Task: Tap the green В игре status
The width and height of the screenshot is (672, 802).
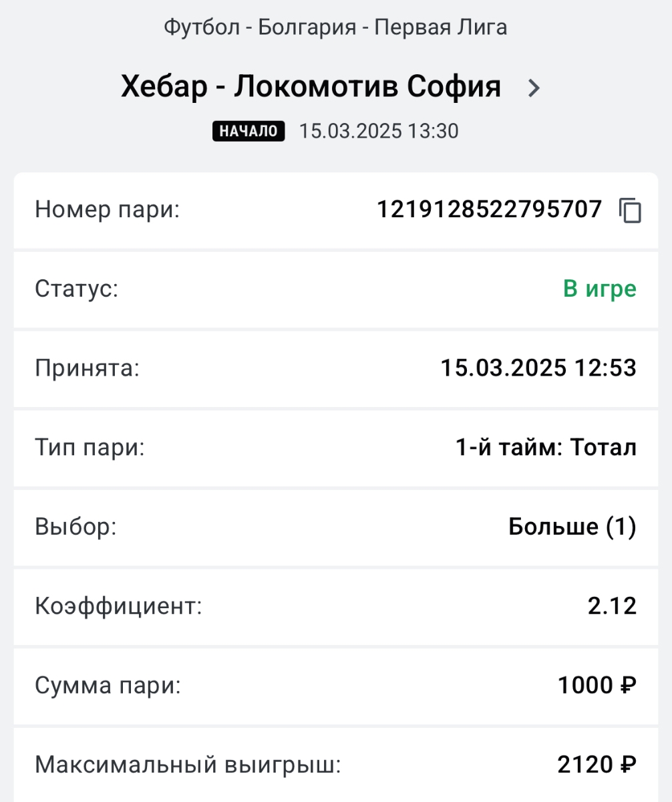Action: click(x=600, y=289)
